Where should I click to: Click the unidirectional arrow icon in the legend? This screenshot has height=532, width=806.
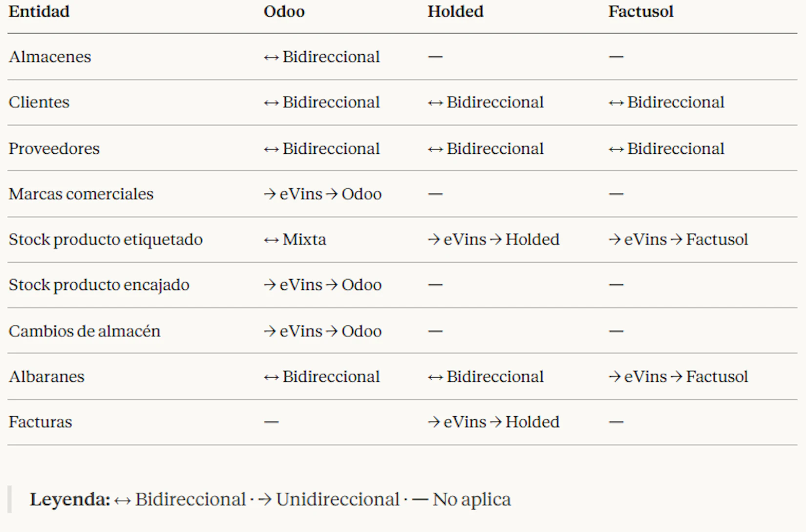(265, 499)
